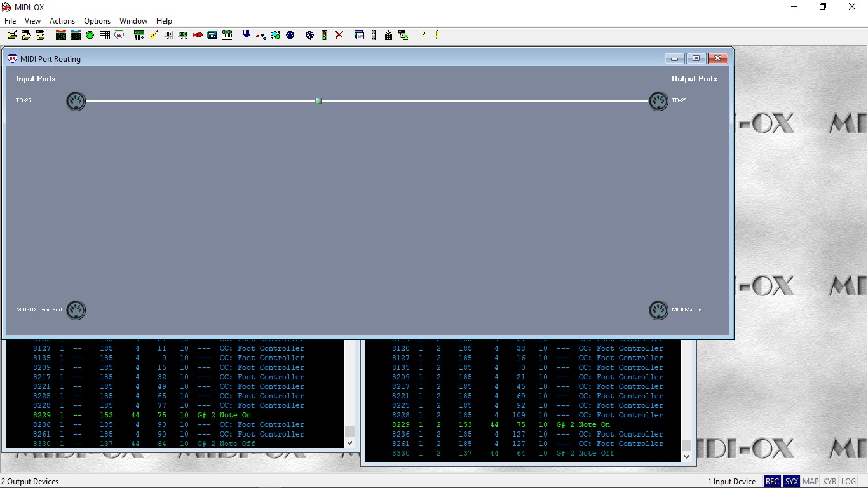Click the right monitor scrollbar thumb
868x488 pixels.
point(686,445)
